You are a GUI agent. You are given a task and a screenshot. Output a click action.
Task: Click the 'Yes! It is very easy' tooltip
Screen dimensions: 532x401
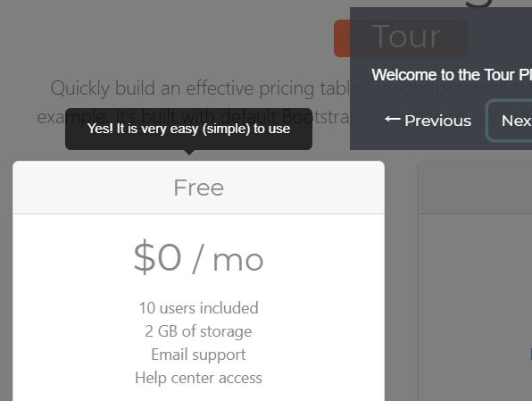(188, 129)
